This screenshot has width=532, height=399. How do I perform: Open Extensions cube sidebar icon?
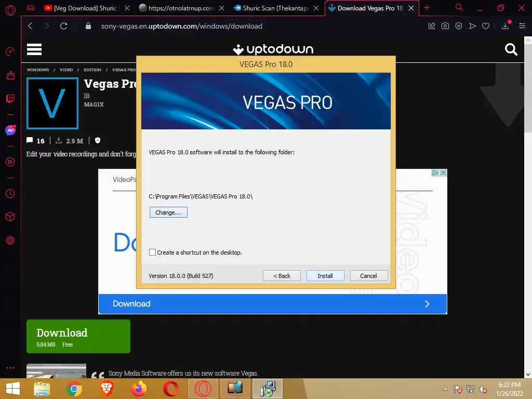click(10, 217)
